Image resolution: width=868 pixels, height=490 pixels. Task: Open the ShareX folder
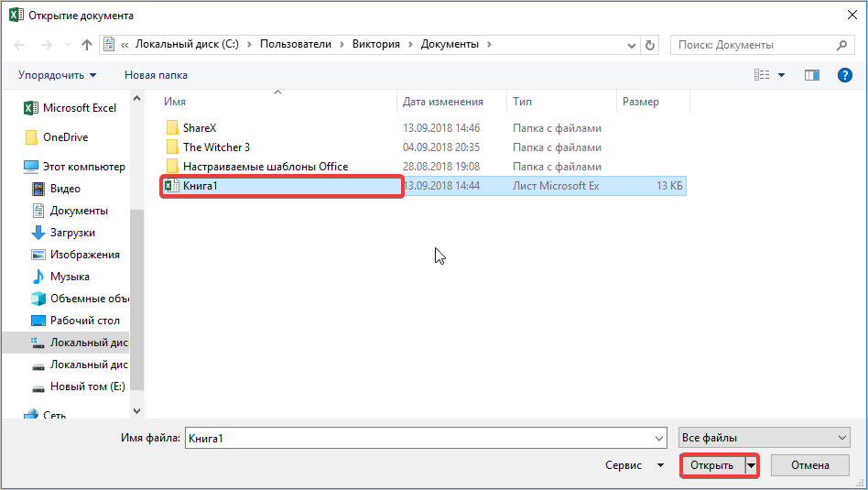[x=199, y=128]
